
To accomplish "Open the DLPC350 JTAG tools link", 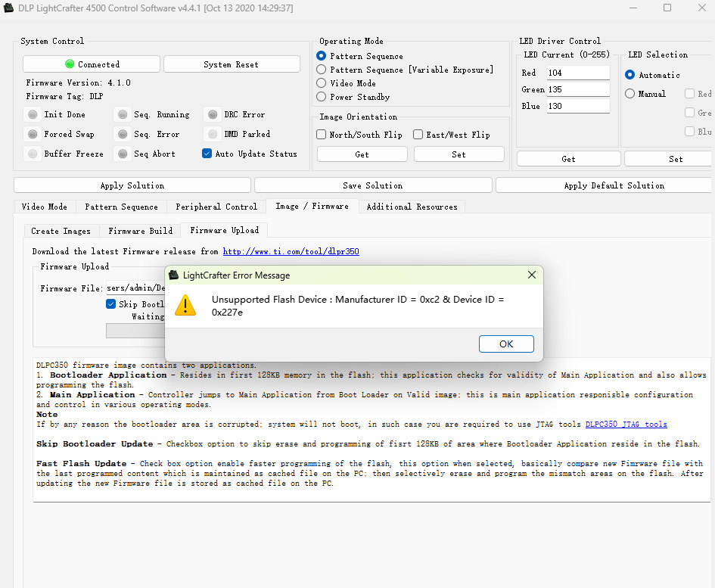I will 626,425.
